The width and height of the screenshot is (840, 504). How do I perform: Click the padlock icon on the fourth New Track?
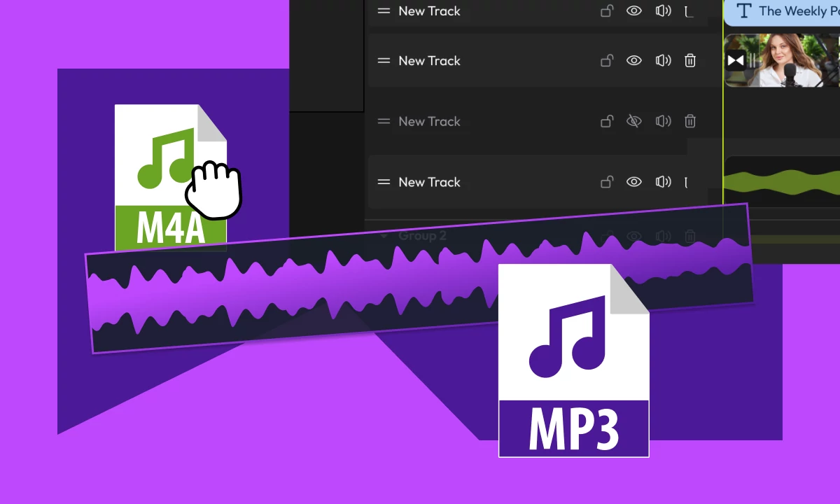click(606, 182)
